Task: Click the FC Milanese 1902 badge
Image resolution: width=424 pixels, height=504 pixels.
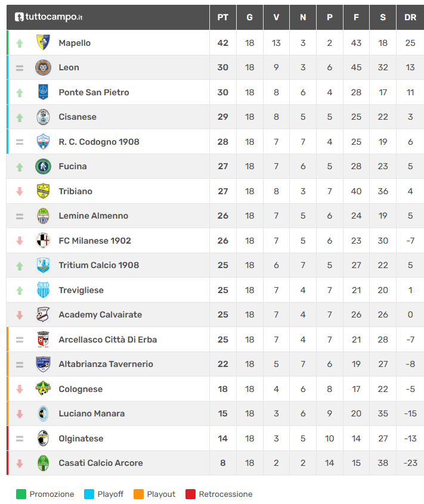Action: [43, 241]
